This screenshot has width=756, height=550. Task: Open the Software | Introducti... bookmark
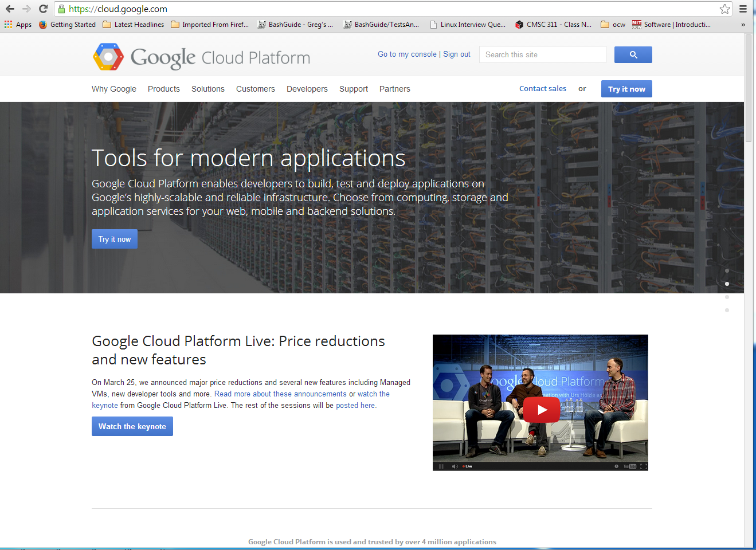[x=671, y=25]
